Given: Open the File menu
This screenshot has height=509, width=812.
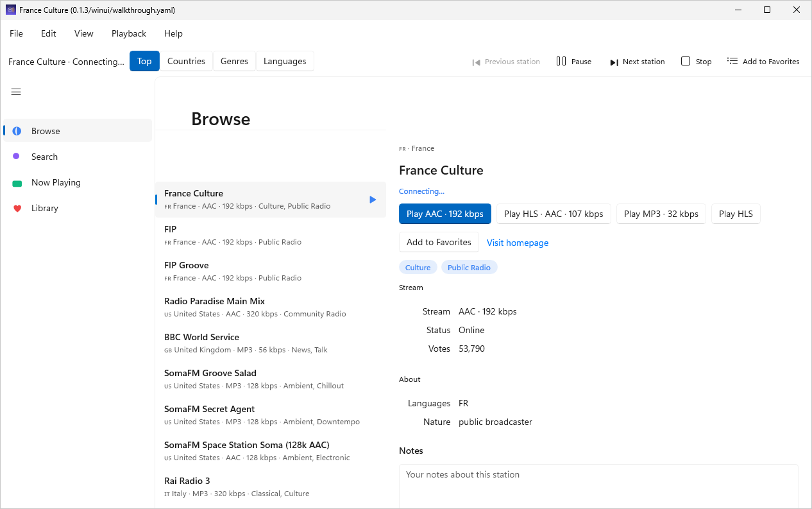Looking at the screenshot, I should [x=16, y=33].
